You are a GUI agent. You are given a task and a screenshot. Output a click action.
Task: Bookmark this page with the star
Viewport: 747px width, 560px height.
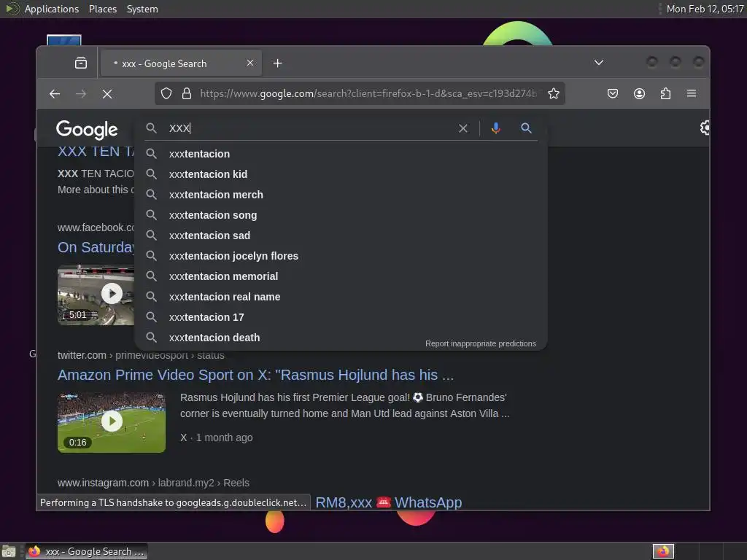click(x=554, y=93)
